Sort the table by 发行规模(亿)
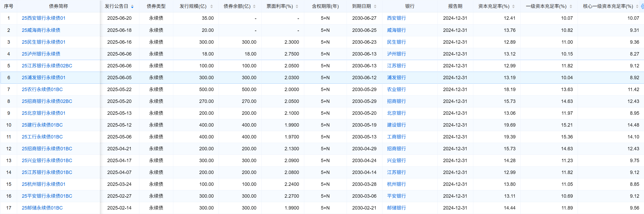 212,7
